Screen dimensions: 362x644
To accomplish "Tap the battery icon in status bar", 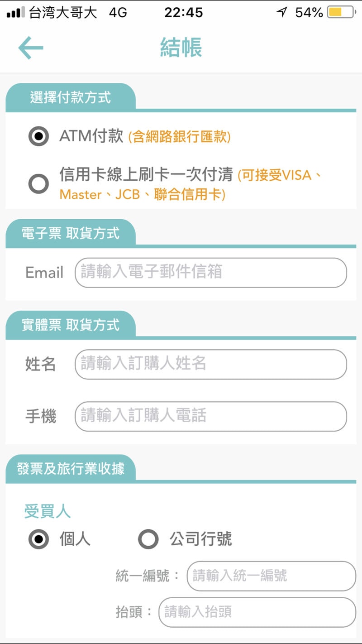I will tap(342, 12).
